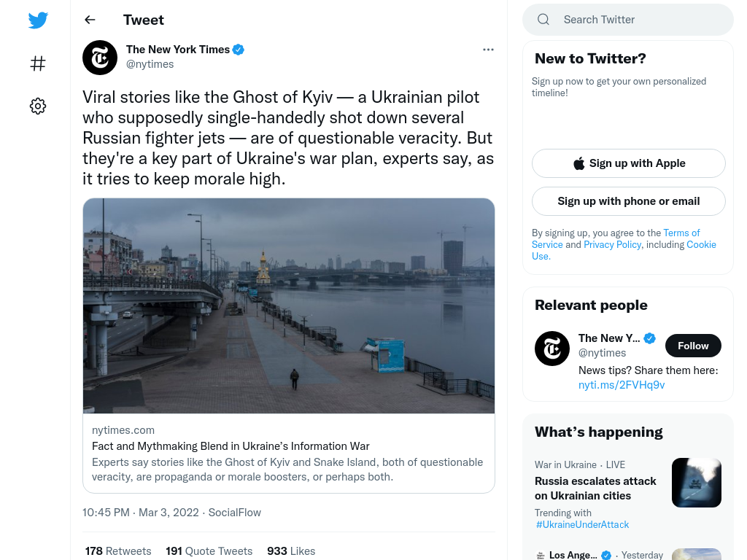Open Russia escalates attack trend thumbnail

pos(696,483)
